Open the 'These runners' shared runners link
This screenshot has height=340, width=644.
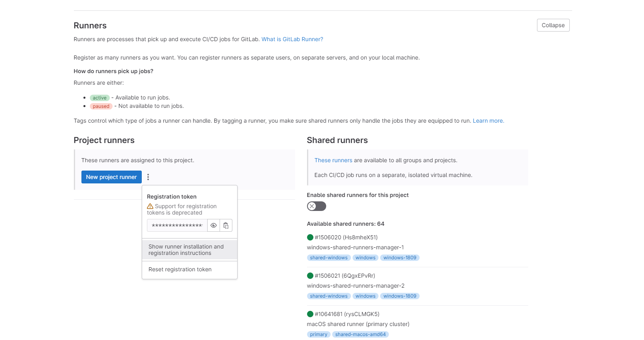tap(333, 160)
